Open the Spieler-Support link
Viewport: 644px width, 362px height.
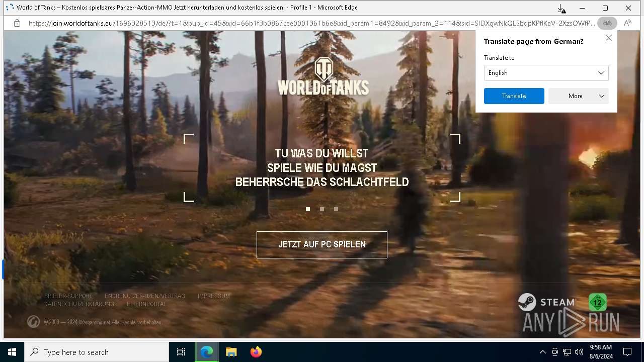point(68,296)
